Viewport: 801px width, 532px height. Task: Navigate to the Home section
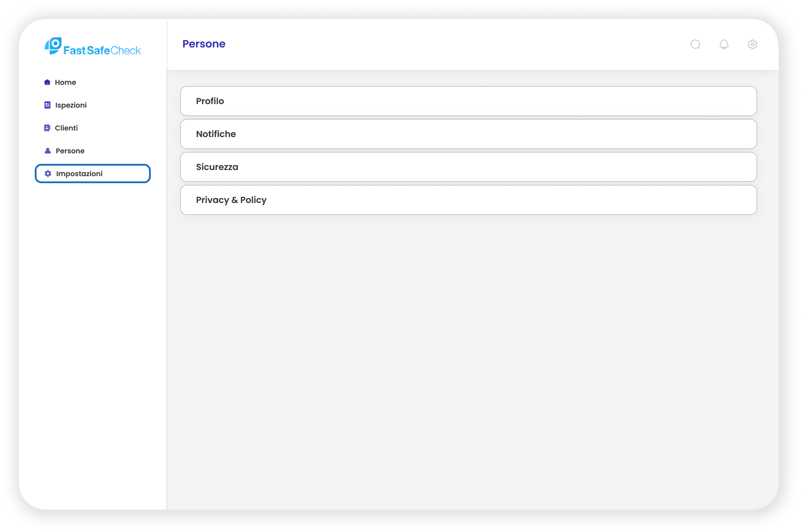(66, 82)
